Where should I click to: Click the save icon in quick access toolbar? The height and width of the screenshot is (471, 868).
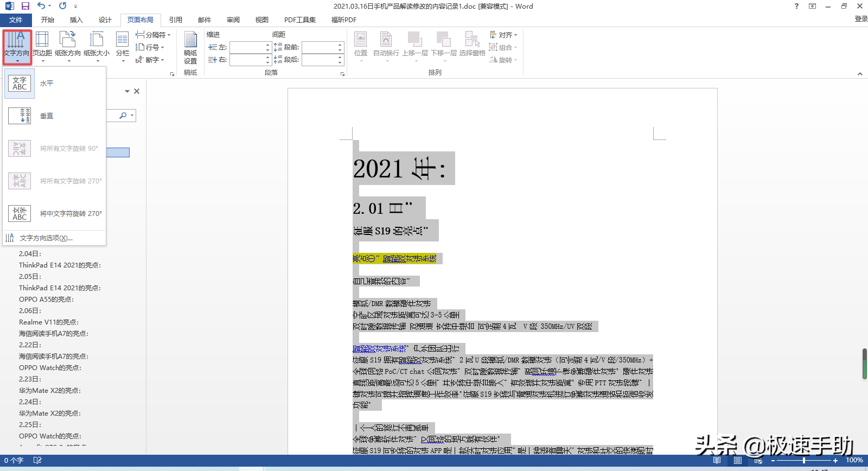click(25, 6)
